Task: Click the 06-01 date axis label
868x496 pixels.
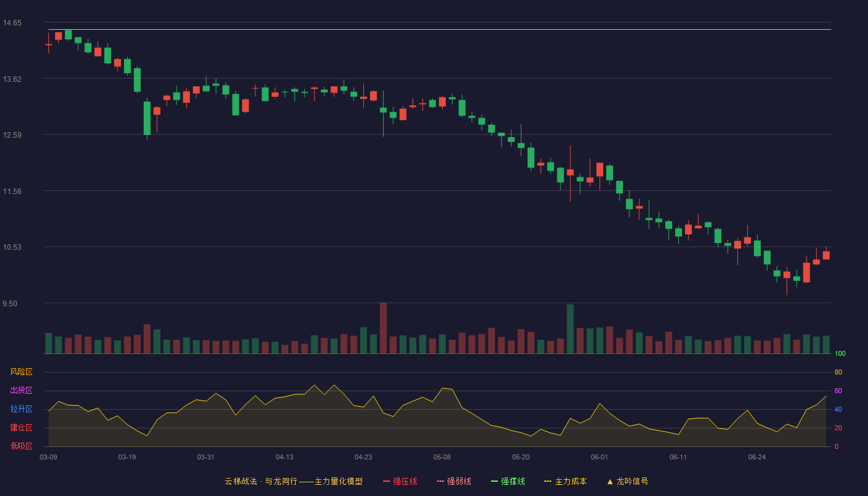Action: pos(600,457)
